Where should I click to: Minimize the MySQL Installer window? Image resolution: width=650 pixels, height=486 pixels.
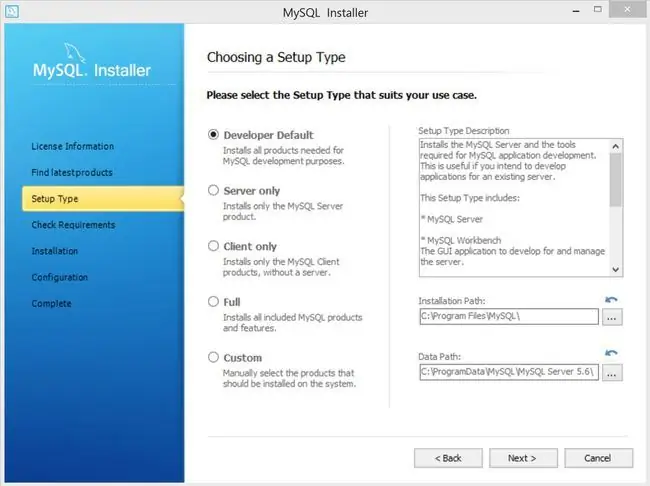(x=576, y=11)
